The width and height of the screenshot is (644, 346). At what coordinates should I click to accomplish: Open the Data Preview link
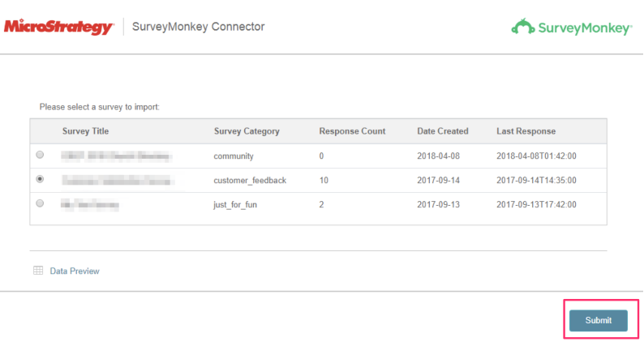click(x=74, y=271)
